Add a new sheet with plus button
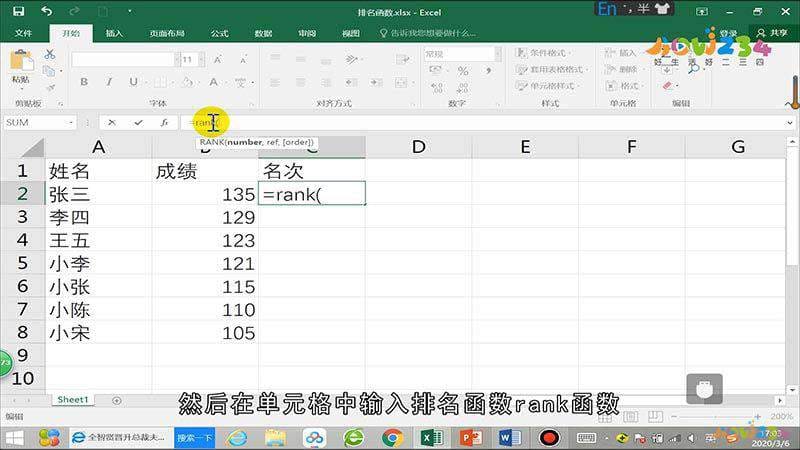 [x=117, y=401]
